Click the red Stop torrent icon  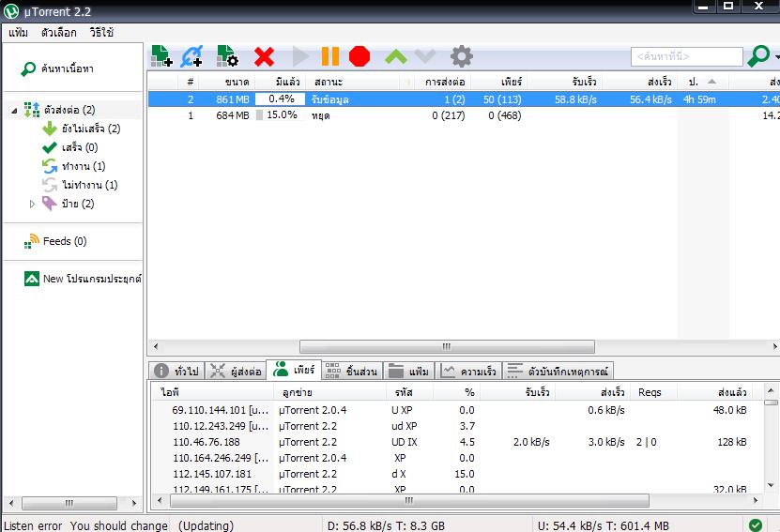click(x=359, y=56)
